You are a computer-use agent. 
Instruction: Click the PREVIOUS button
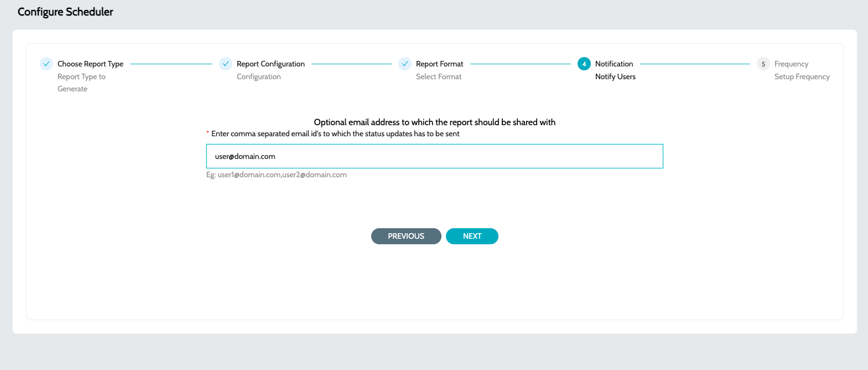[406, 236]
